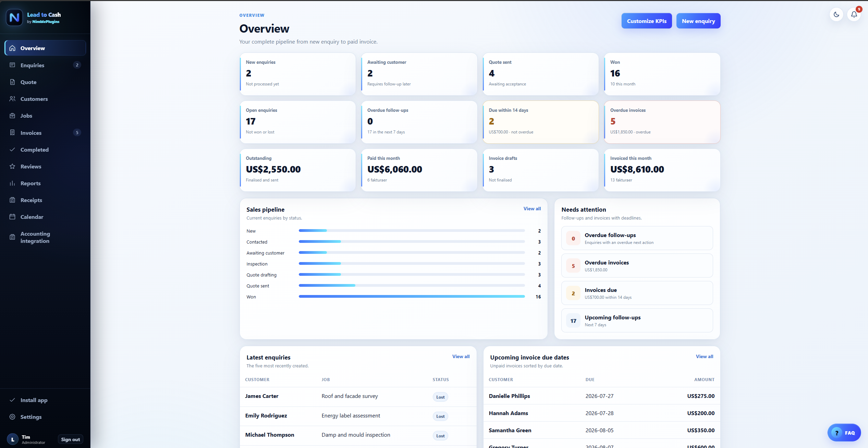
Task: Open the Enquiries menu item
Action: point(45,65)
